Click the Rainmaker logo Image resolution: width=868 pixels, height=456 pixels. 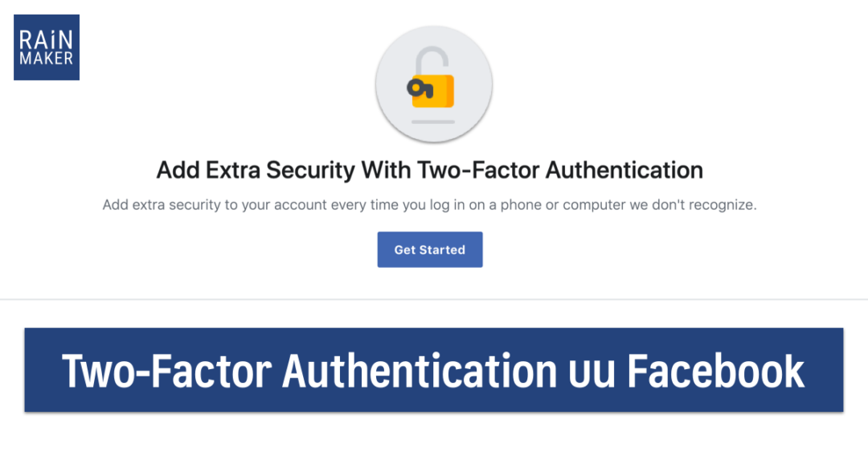(47, 47)
